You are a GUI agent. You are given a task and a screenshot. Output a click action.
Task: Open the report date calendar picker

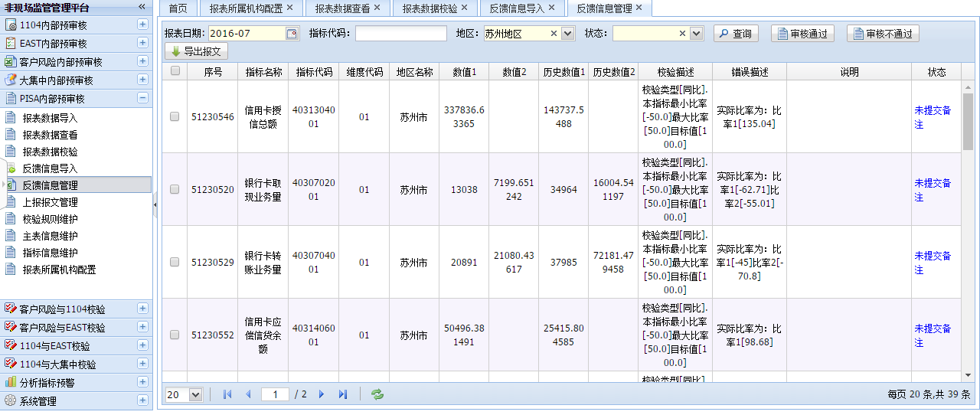(x=292, y=34)
